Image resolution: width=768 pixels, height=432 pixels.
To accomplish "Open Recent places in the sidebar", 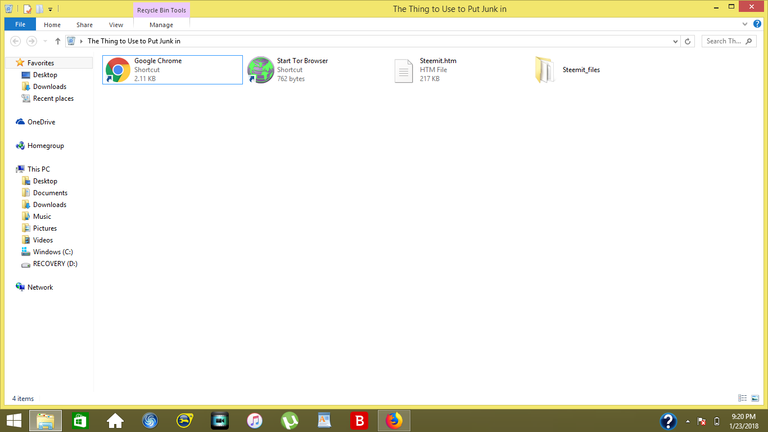I will coord(53,98).
